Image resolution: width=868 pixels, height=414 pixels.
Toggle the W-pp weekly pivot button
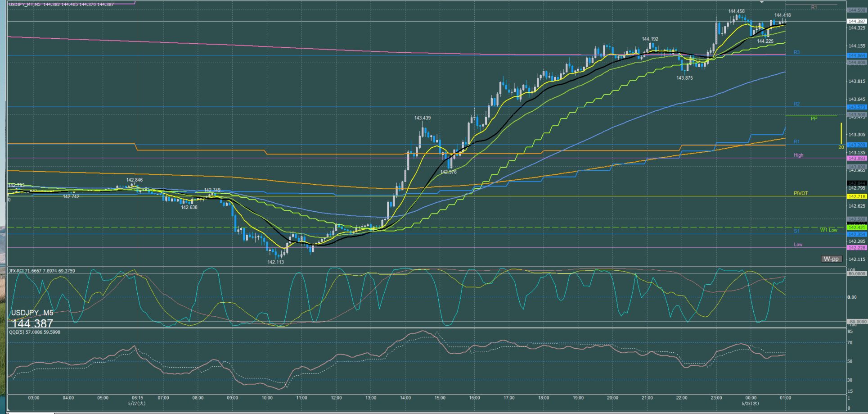[831, 259]
